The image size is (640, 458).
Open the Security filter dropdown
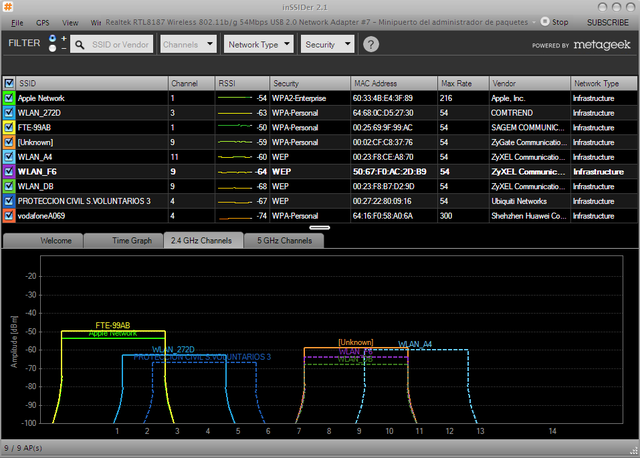tap(327, 44)
